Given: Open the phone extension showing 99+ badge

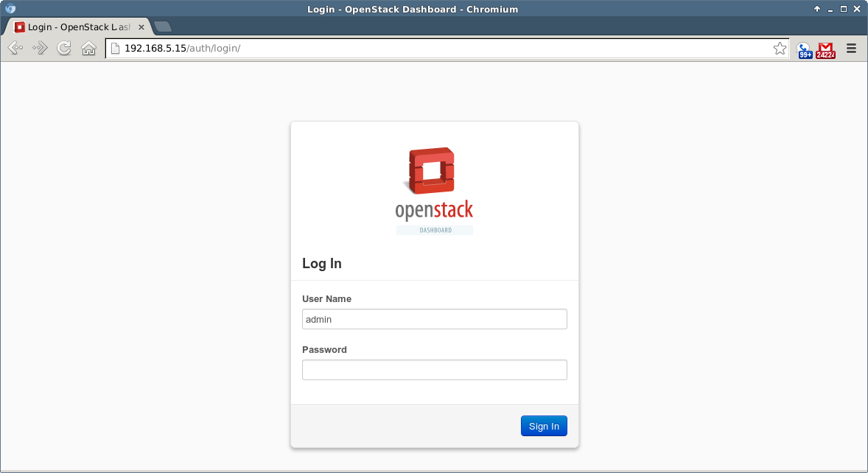Looking at the screenshot, I should pos(805,49).
